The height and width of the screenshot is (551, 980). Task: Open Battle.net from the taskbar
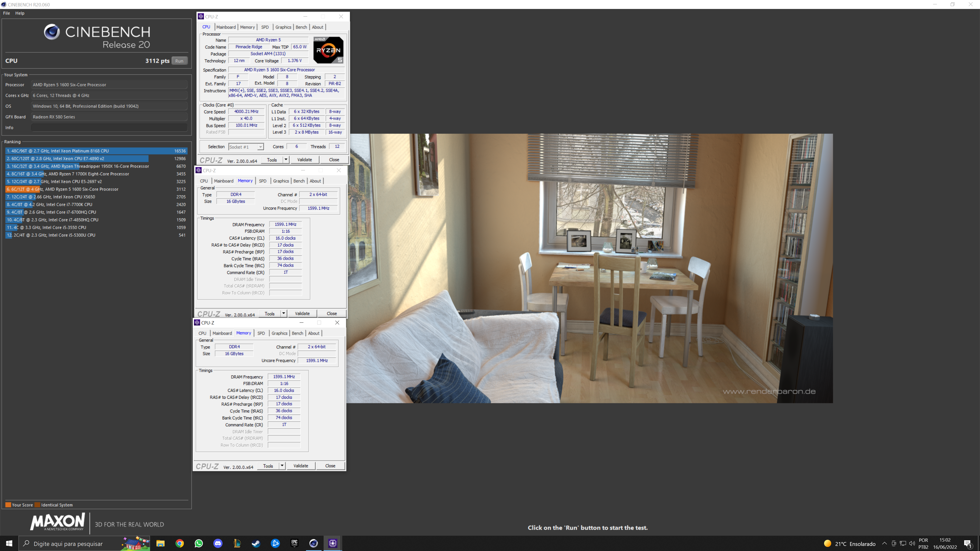(275, 543)
